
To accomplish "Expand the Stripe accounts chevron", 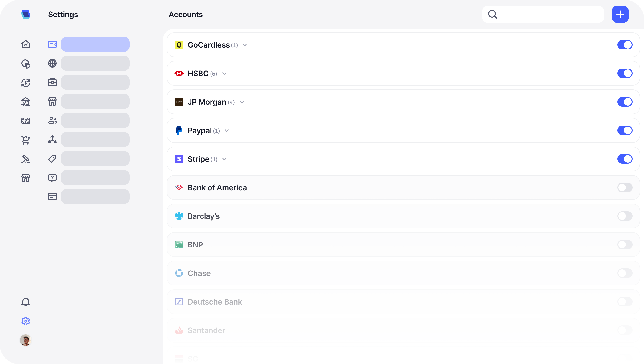I will (224, 159).
